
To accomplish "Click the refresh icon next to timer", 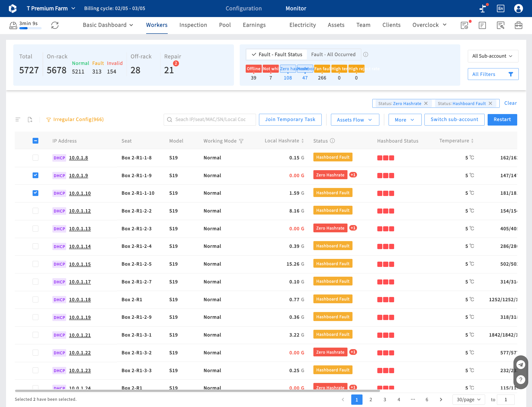I will [55, 25].
